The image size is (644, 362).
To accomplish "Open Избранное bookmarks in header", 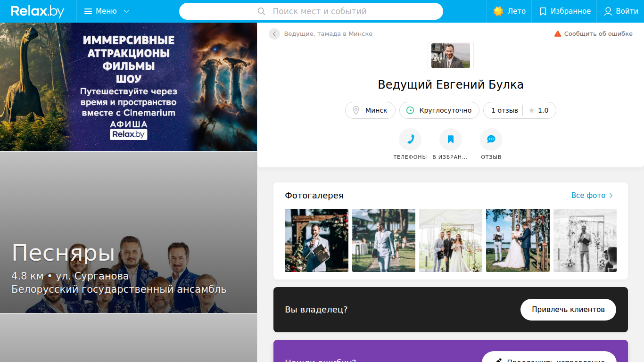I will 564,11.
